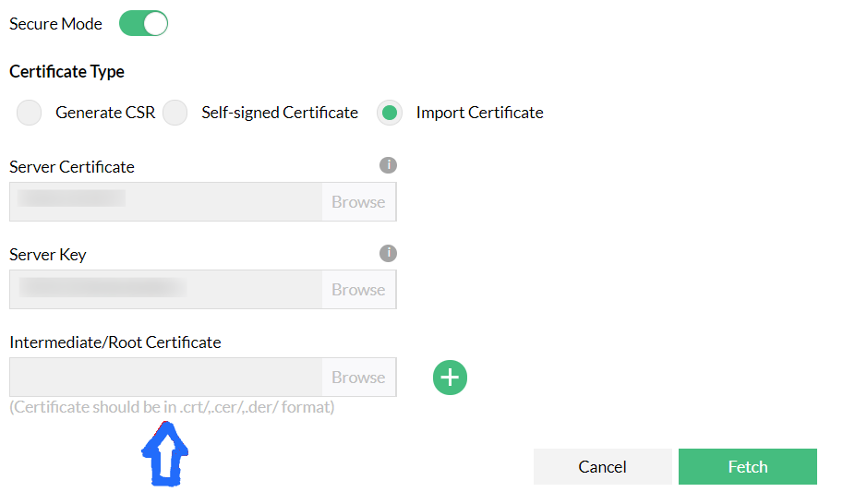Image resolution: width=867 pixels, height=504 pixels.
Task: Click the Certificate Type heading
Action: pos(66,72)
